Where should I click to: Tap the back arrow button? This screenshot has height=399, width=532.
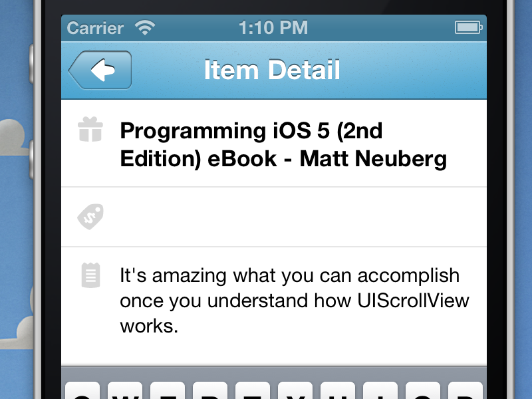coord(100,70)
